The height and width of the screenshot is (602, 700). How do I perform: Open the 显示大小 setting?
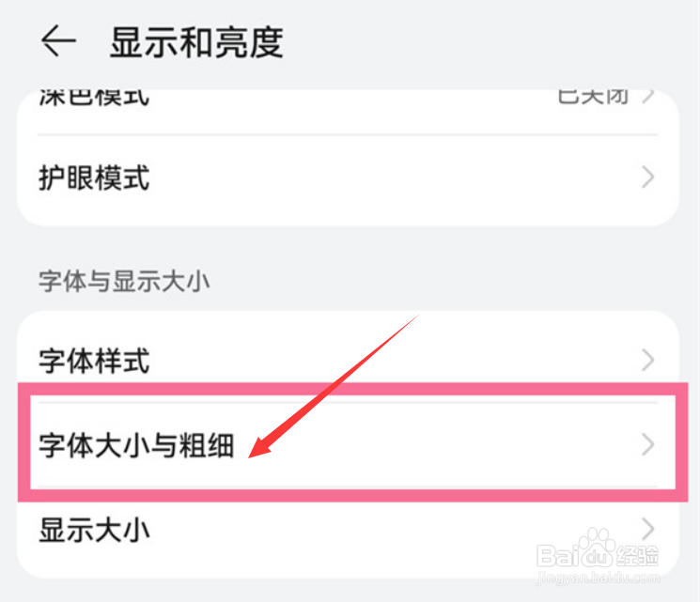click(x=94, y=530)
